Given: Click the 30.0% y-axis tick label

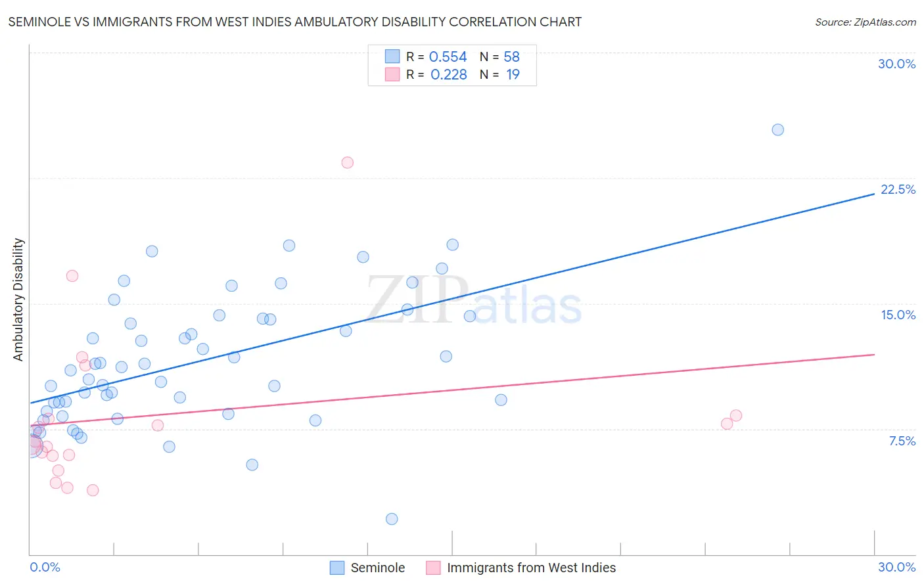Looking at the screenshot, I should (896, 64).
